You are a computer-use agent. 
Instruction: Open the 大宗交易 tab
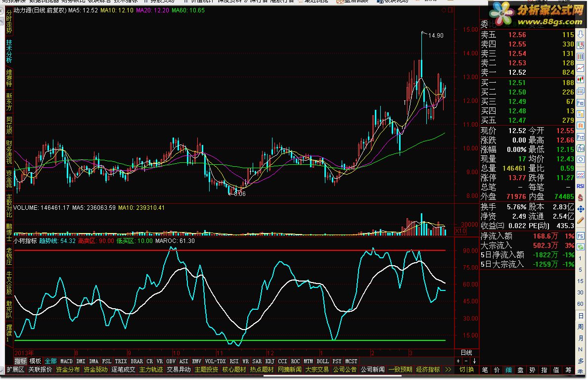pos(317,370)
